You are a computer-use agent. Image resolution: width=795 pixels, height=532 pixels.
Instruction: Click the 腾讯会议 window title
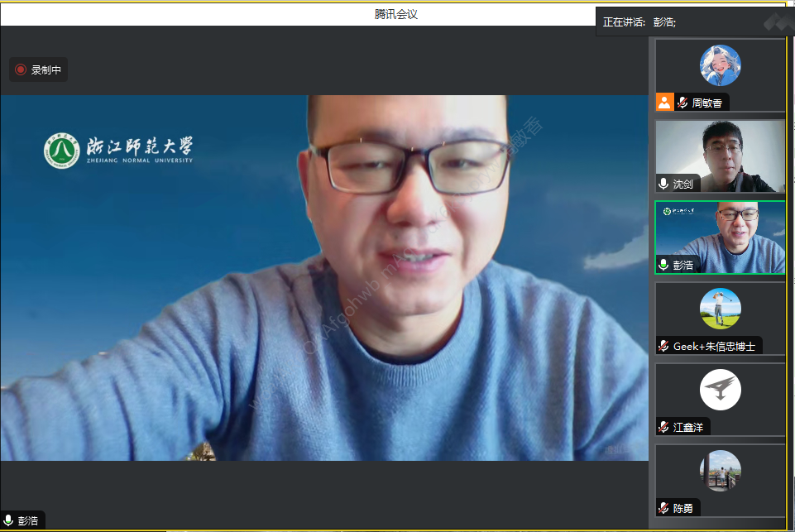pos(396,14)
